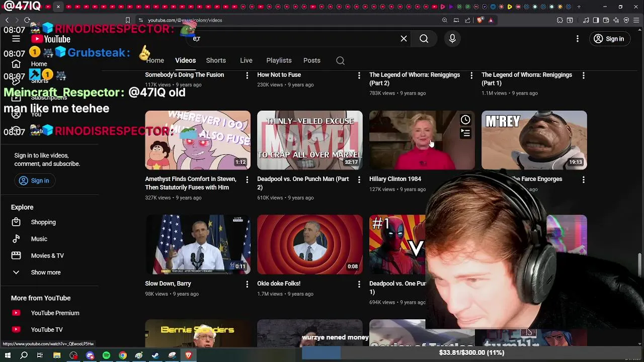Open options for Okie doke Folks!
Image resolution: width=644 pixels, height=362 pixels.
click(x=359, y=284)
